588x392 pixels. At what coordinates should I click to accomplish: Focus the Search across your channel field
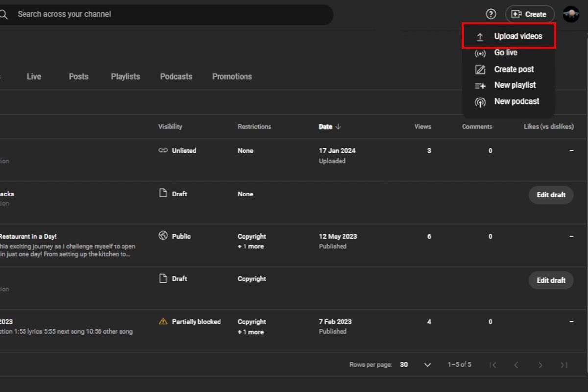tap(167, 14)
